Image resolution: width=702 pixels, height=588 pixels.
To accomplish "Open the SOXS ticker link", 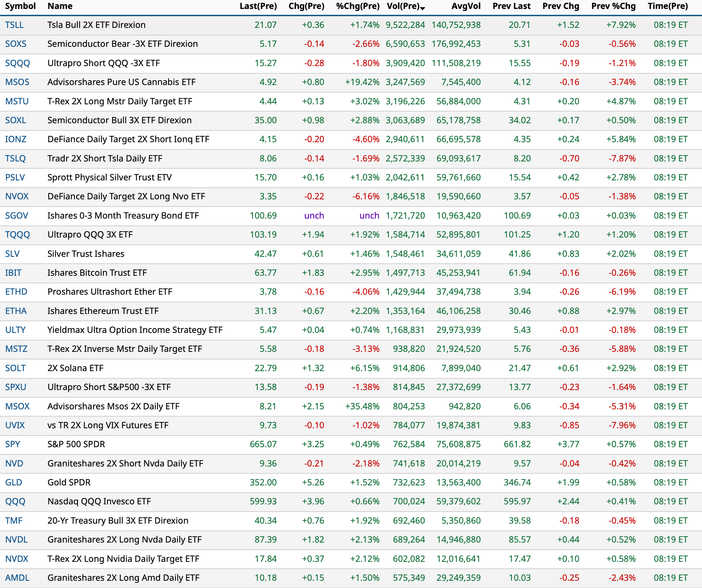I will point(15,44).
